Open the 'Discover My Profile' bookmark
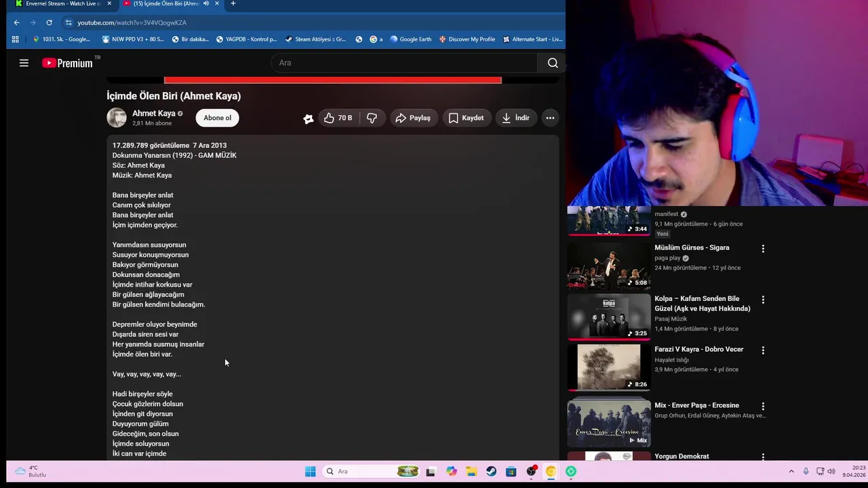Screen dimensions: 868x488 pyautogui.click(x=467, y=39)
